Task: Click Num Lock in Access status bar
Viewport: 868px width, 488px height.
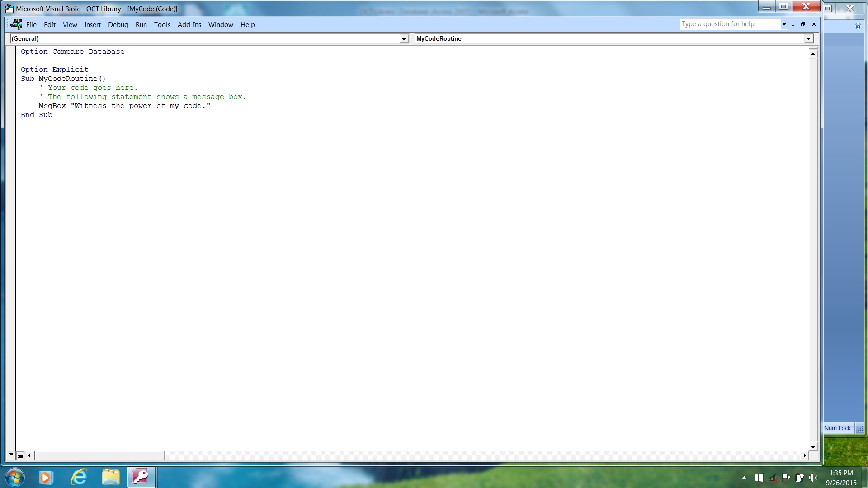Action: 837,428
